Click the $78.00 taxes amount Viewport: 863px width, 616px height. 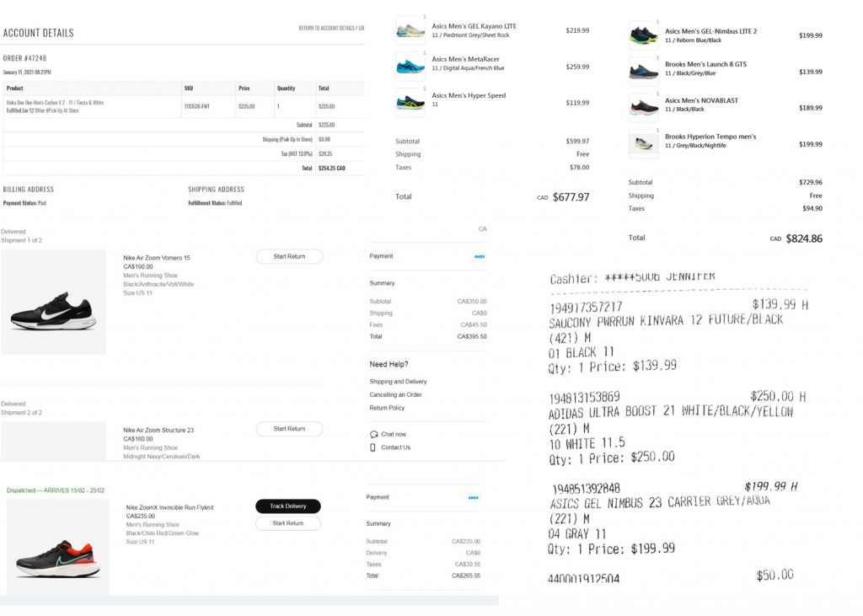(579, 168)
